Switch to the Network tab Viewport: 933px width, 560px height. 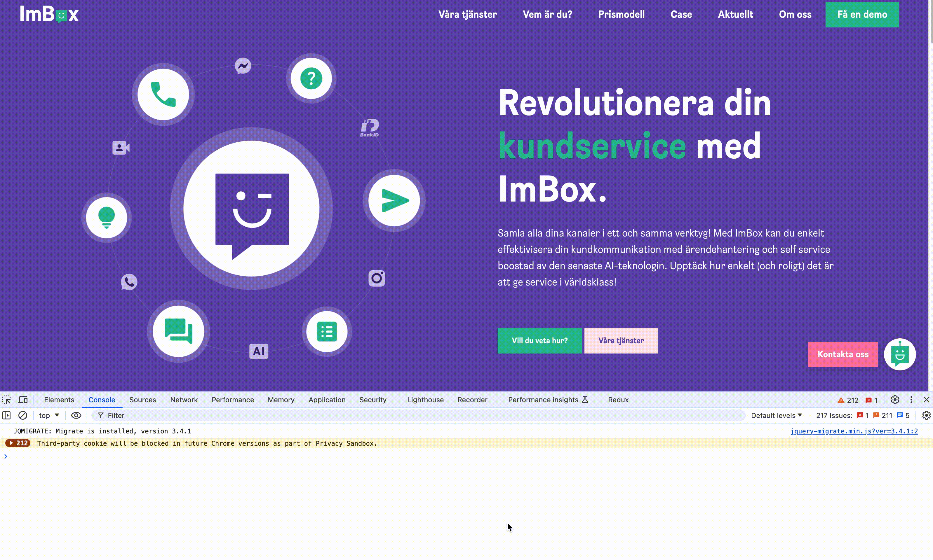pos(184,400)
